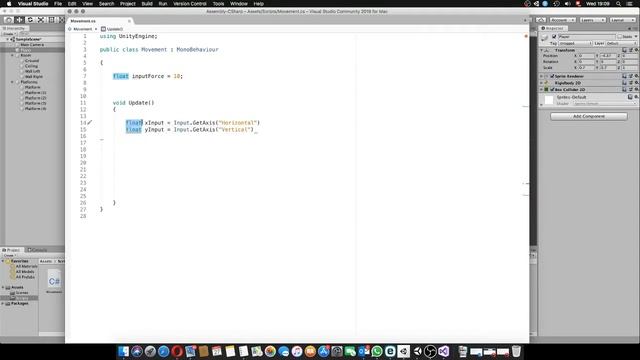Open the Version Control menu
The width and height of the screenshot is (640, 360).
point(190,4)
